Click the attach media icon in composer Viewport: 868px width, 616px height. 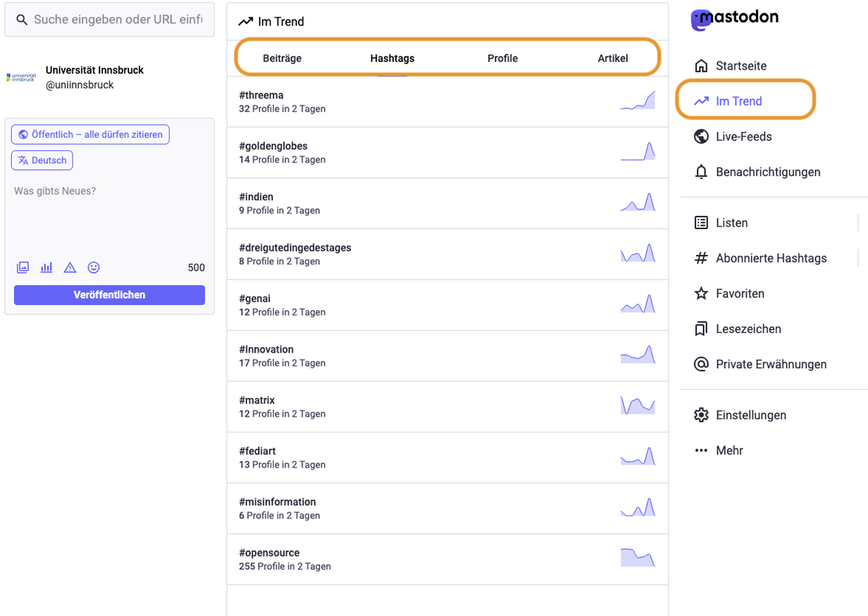tap(23, 267)
